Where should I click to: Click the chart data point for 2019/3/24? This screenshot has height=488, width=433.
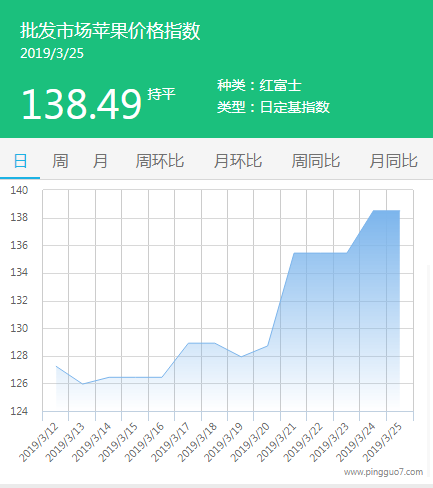pyautogui.click(x=373, y=210)
